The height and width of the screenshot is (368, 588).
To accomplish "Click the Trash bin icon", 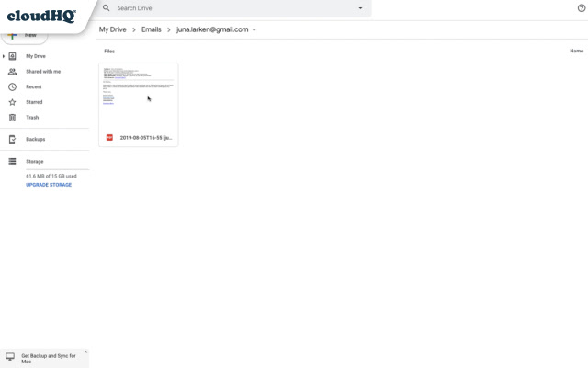I will click(12, 118).
